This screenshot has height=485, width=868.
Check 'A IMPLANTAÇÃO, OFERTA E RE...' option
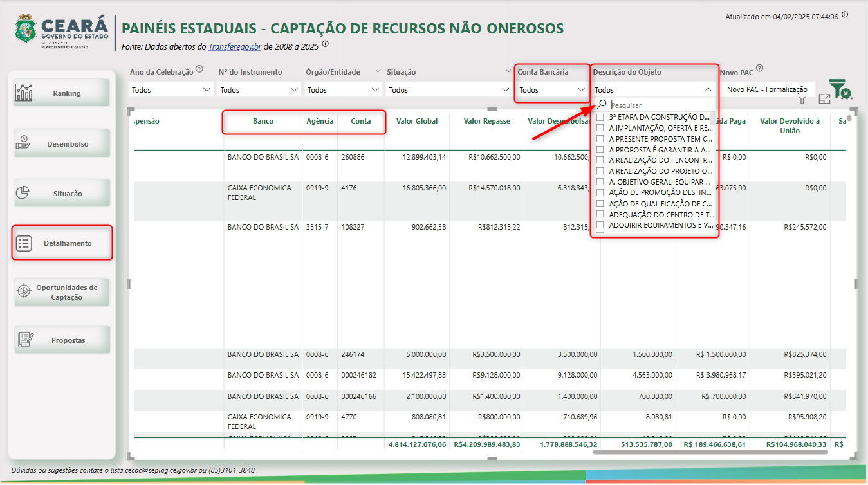(600, 128)
